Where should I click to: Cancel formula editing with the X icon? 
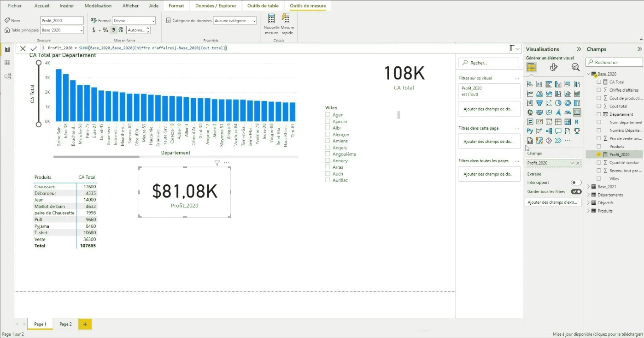click(x=23, y=48)
